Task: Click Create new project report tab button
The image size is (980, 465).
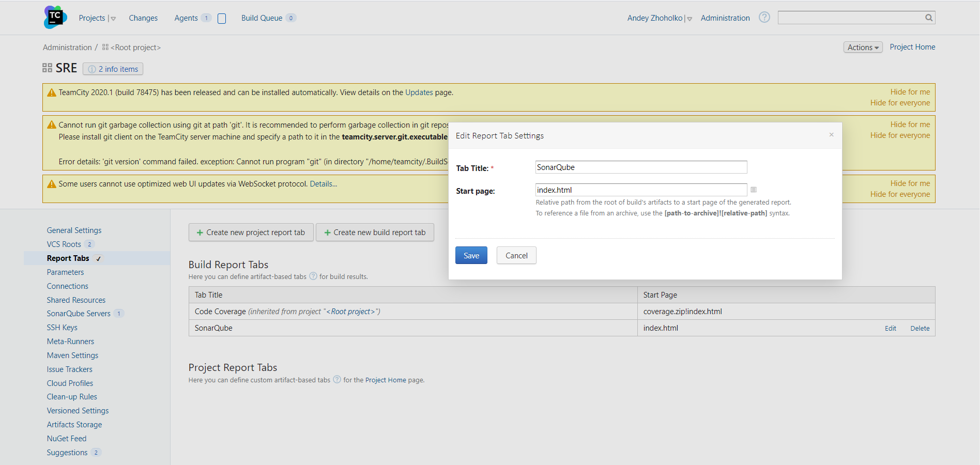Action: point(251,233)
